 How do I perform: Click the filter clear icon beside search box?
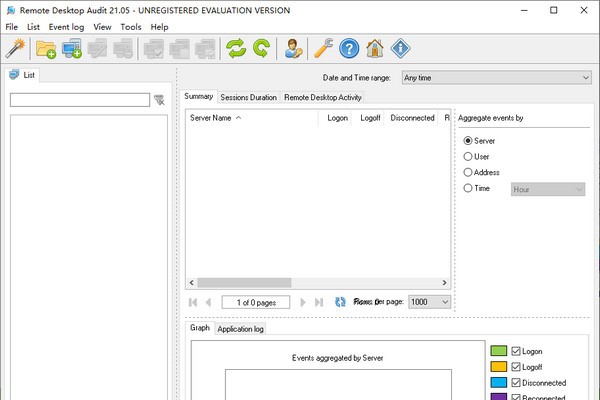159,100
